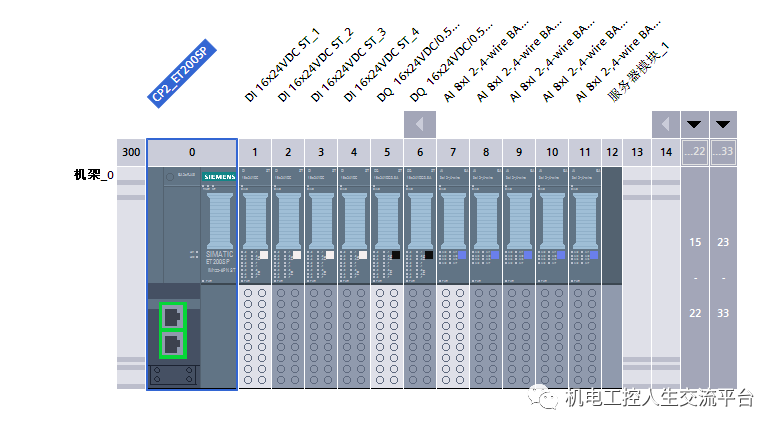Click the slot 300 column header
This screenshot has height=431, width=779.
point(131,152)
